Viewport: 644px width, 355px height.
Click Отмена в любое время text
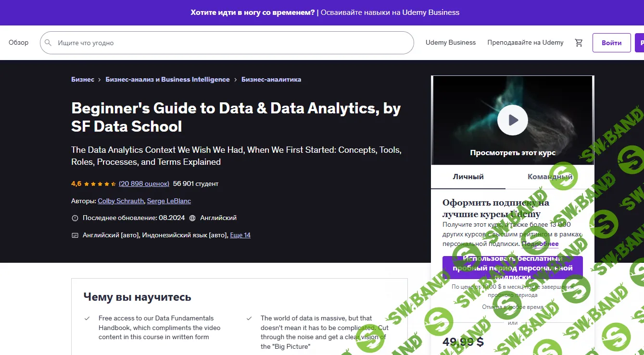(x=513, y=307)
